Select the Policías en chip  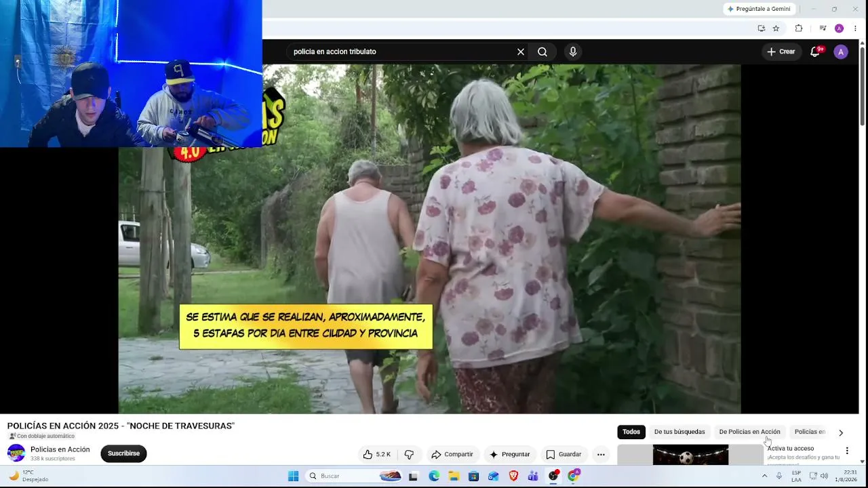point(810,432)
